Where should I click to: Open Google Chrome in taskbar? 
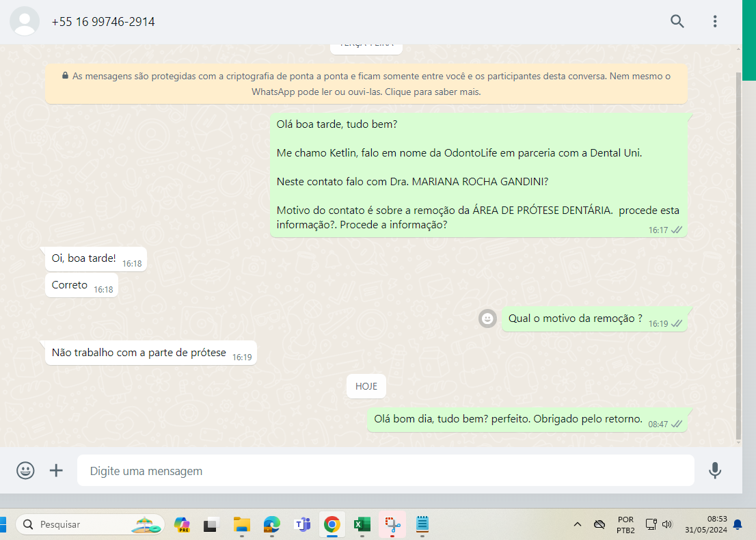332,524
